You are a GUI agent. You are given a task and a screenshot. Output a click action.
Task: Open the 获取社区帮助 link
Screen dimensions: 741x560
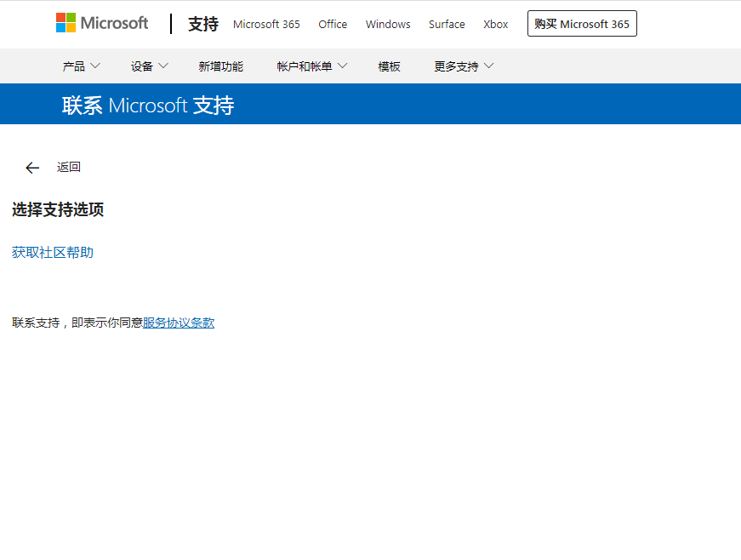(x=53, y=253)
